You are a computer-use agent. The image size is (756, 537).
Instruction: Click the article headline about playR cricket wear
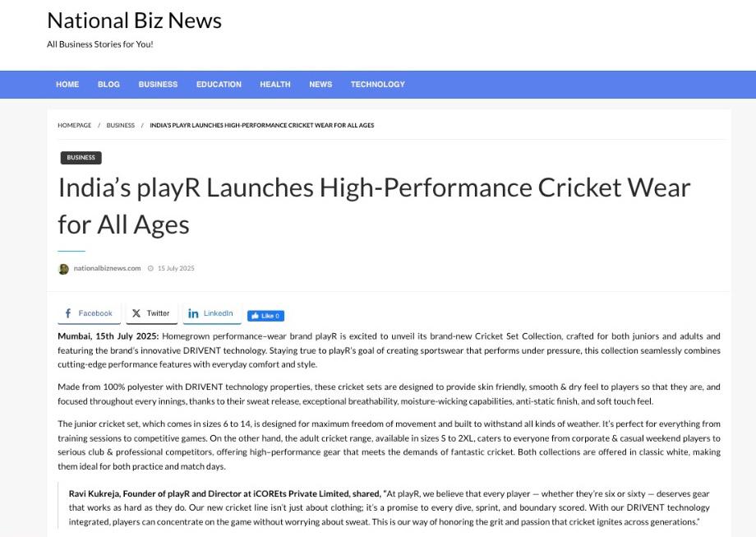tap(374, 206)
